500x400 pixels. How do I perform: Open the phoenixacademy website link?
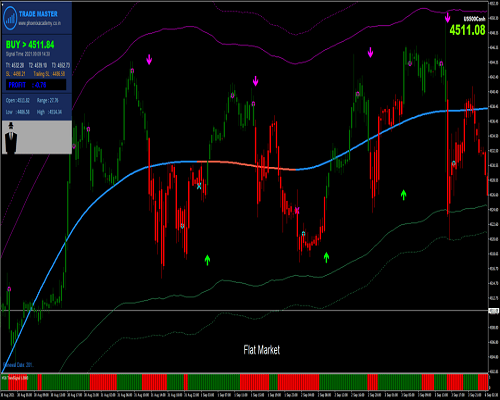pyautogui.click(x=39, y=23)
